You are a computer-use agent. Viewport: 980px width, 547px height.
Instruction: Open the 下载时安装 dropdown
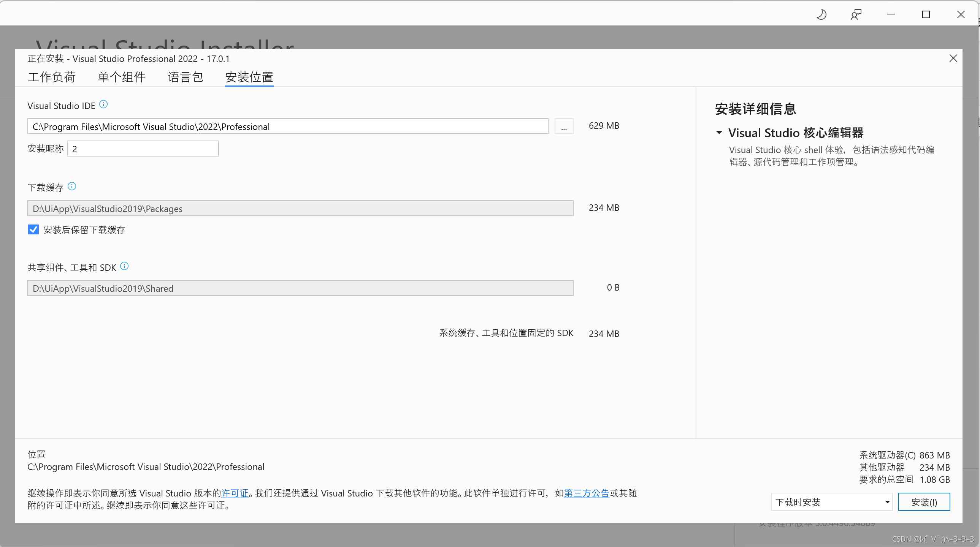point(832,502)
